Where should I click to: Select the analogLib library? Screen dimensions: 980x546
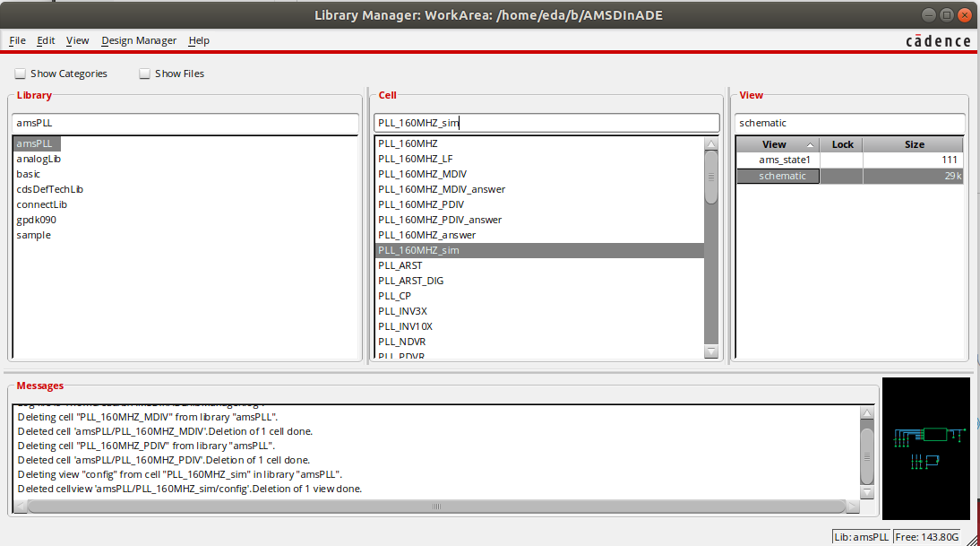tap(39, 159)
